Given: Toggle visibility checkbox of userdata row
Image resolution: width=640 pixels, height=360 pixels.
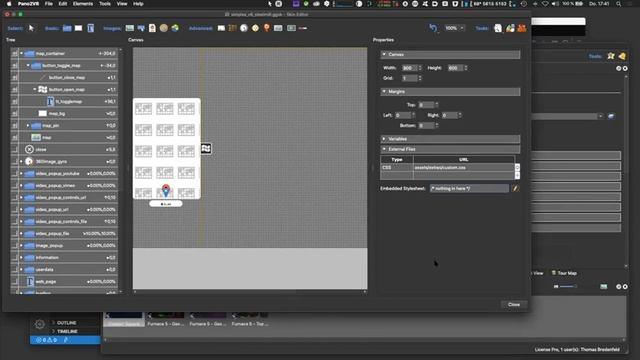Looking at the screenshot, I should point(15,269).
